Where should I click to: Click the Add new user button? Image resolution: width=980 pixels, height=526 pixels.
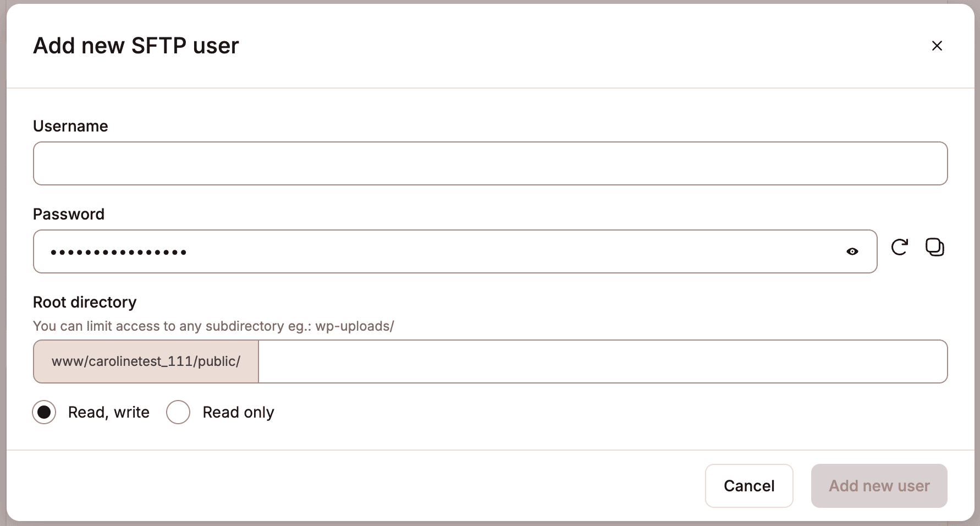[878, 486]
